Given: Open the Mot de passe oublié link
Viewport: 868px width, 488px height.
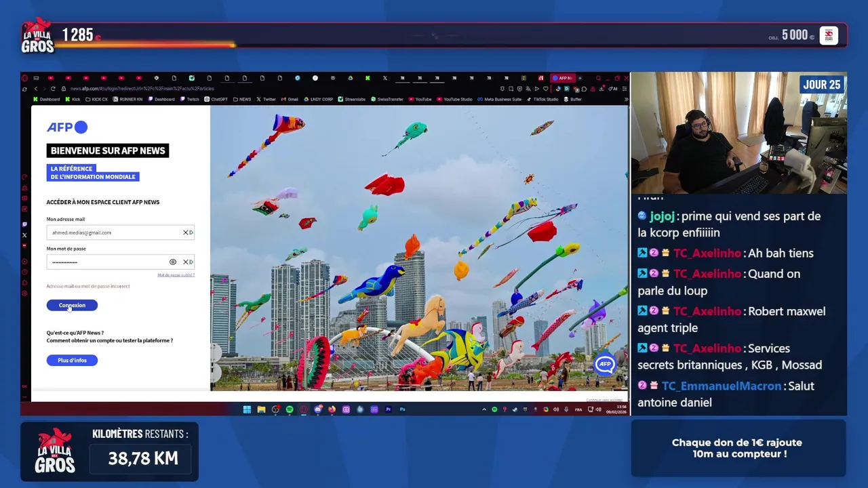Looking at the screenshot, I should tap(176, 274).
